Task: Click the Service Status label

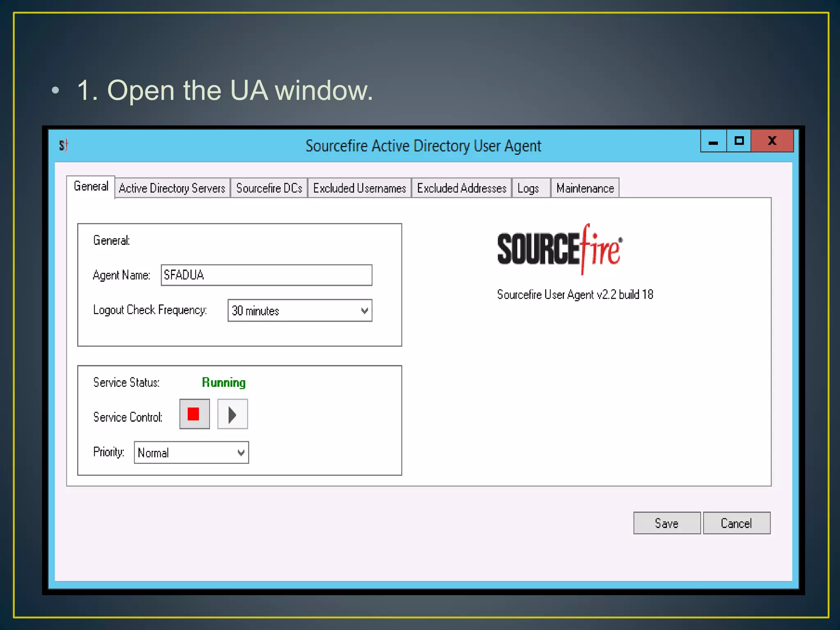Action: click(126, 382)
